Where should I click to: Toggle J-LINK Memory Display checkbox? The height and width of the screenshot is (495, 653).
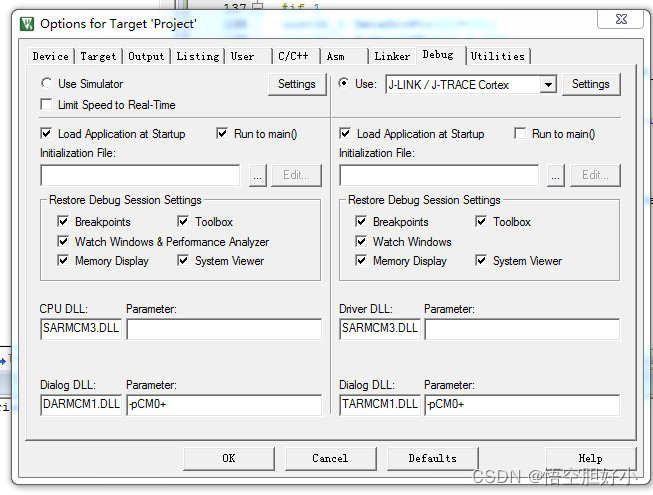tap(361, 261)
